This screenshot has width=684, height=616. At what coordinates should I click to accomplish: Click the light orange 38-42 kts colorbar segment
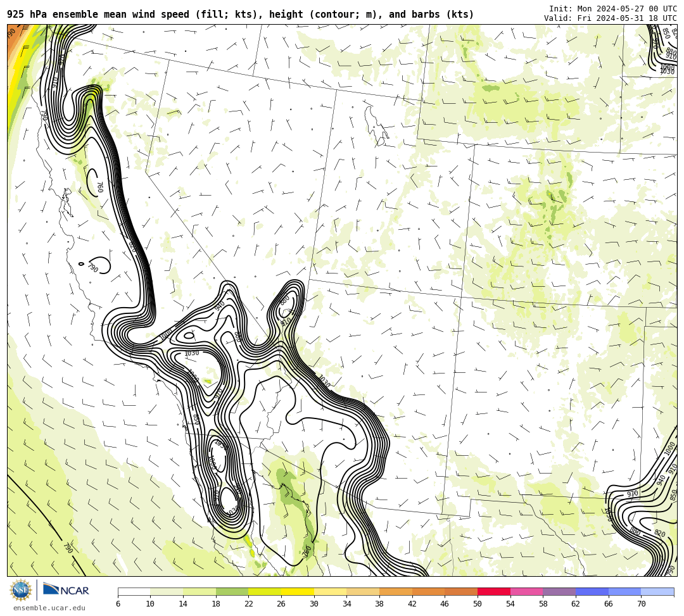click(x=396, y=591)
